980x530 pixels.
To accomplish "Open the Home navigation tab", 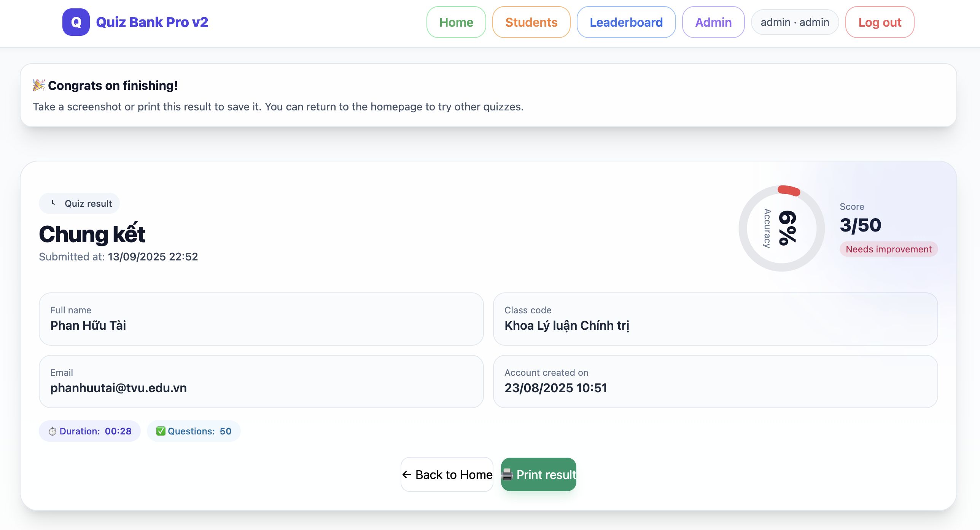I will (x=456, y=22).
